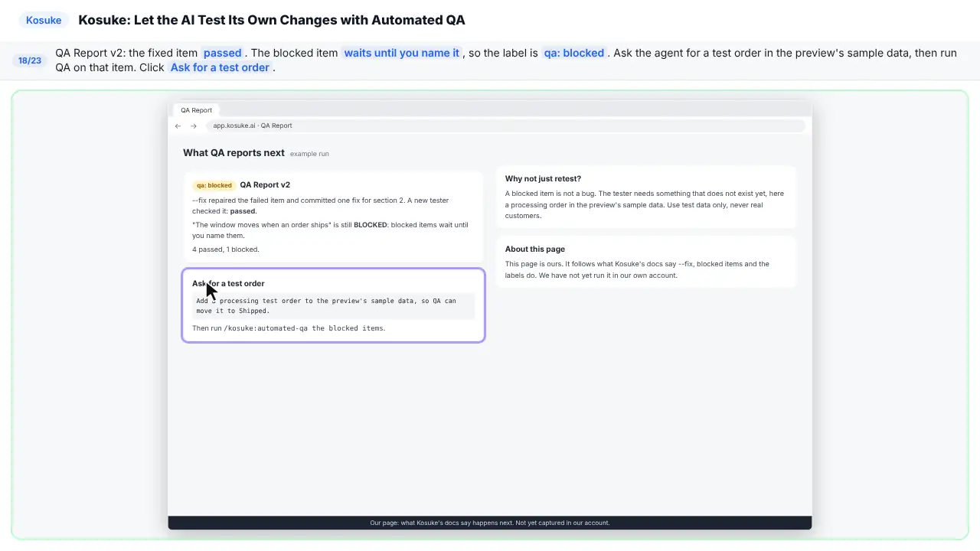Screen dimensions: 980x551
Task: Click the 18/23 step counter
Action: [30, 60]
